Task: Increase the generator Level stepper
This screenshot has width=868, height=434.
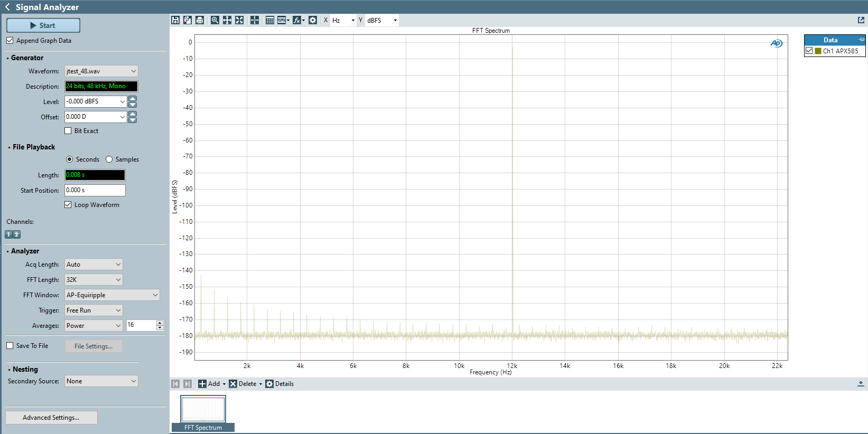Action: (x=133, y=99)
